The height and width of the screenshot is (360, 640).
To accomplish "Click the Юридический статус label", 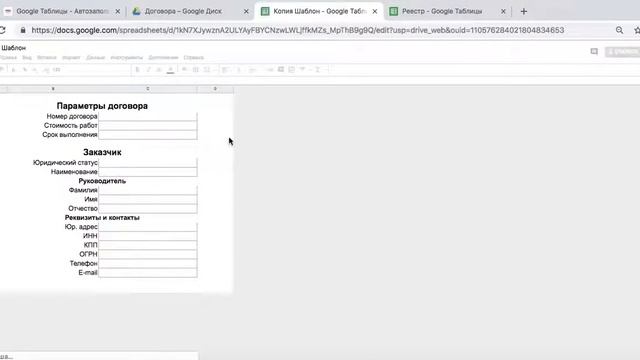I will (x=65, y=162).
